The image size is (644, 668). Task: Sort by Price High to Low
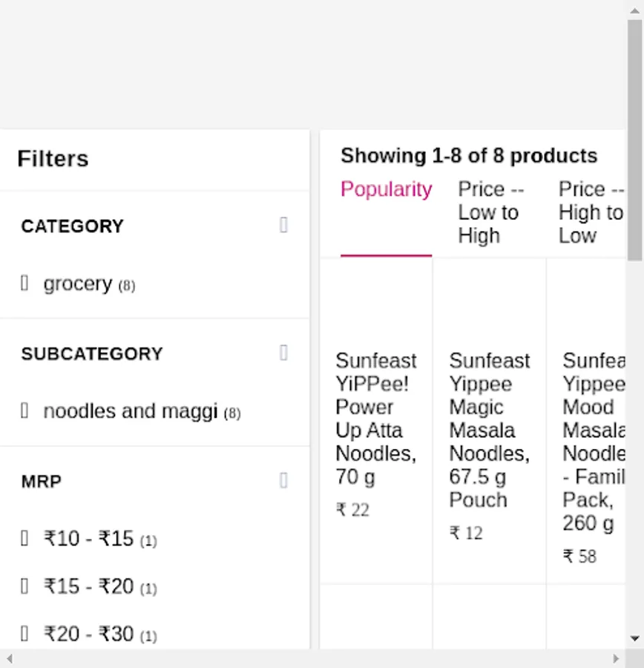click(x=590, y=212)
